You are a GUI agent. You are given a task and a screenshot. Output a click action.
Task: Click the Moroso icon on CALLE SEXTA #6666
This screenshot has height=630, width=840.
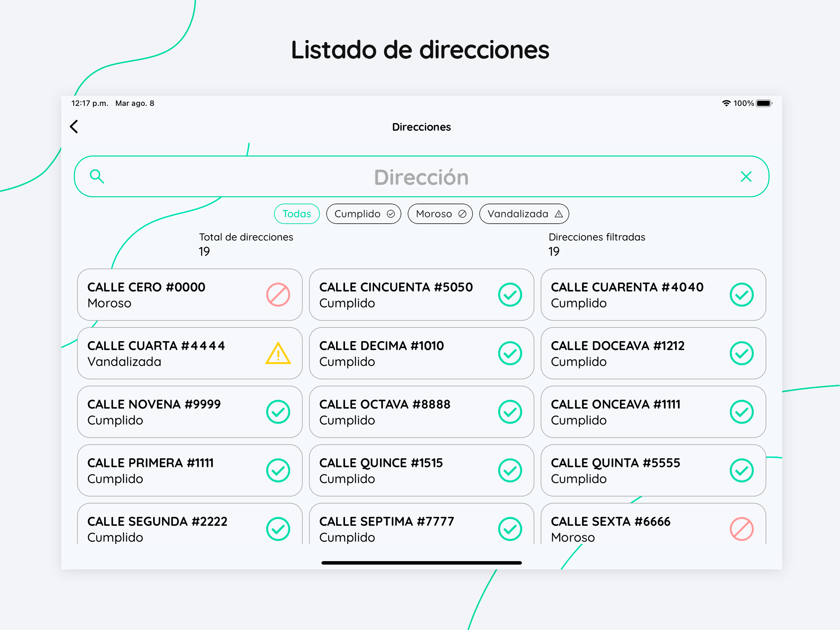click(x=741, y=529)
